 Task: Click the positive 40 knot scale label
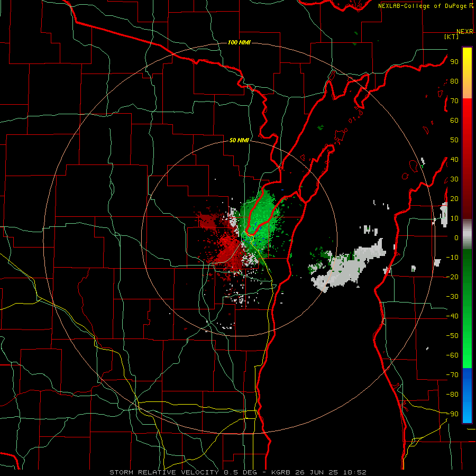[454, 159]
